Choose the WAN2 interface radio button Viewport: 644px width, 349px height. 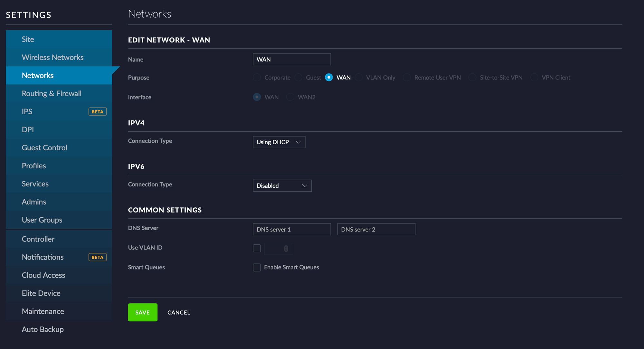click(x=290, y=97)
